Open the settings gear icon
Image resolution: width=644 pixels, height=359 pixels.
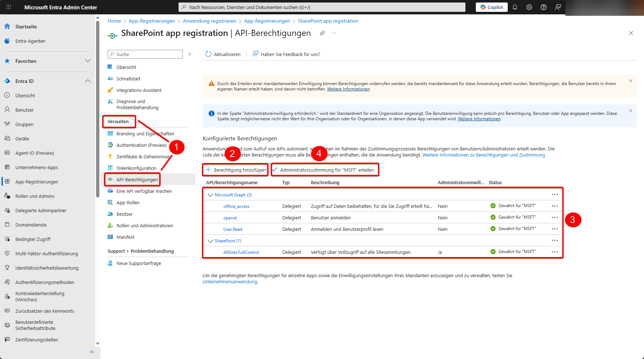pos(529,7)
